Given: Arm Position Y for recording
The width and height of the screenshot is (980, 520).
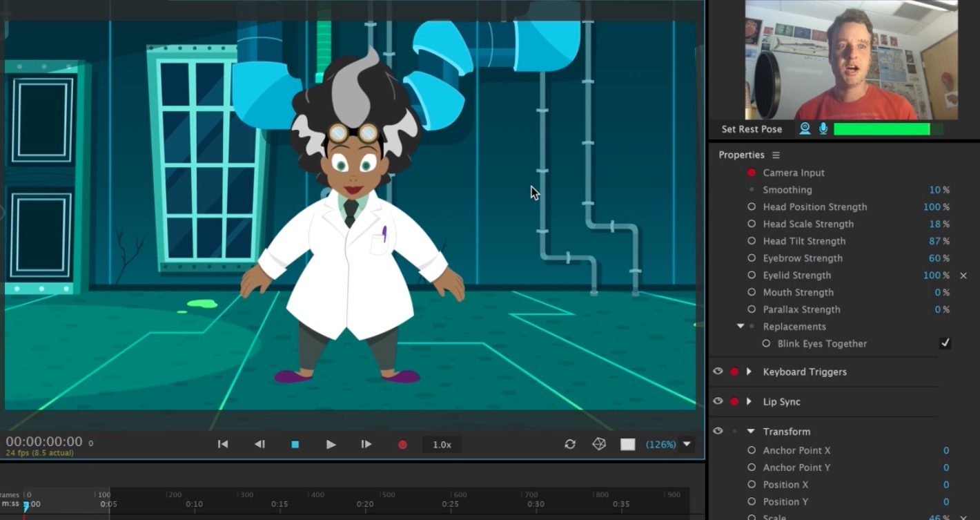Looking at the screenshot, I should point(752,502).
